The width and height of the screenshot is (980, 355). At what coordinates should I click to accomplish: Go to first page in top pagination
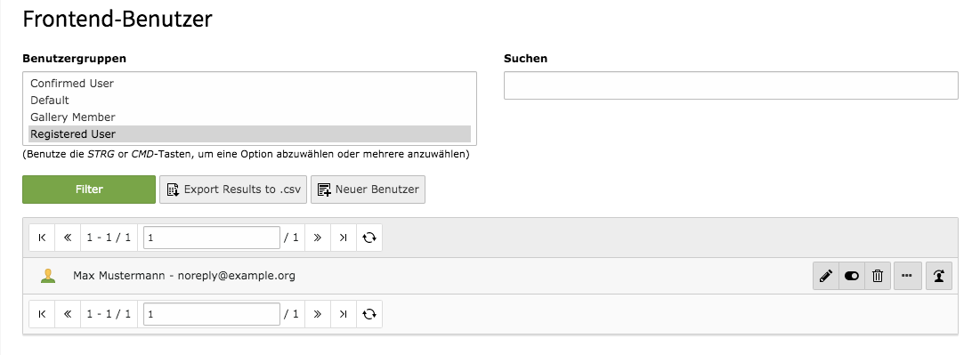click(x=42, y=238)
